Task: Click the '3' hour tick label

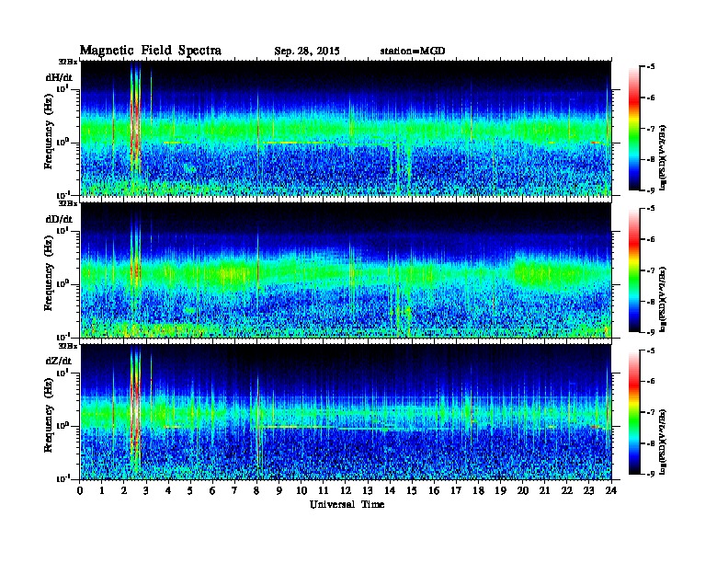Action: (146, 490)
